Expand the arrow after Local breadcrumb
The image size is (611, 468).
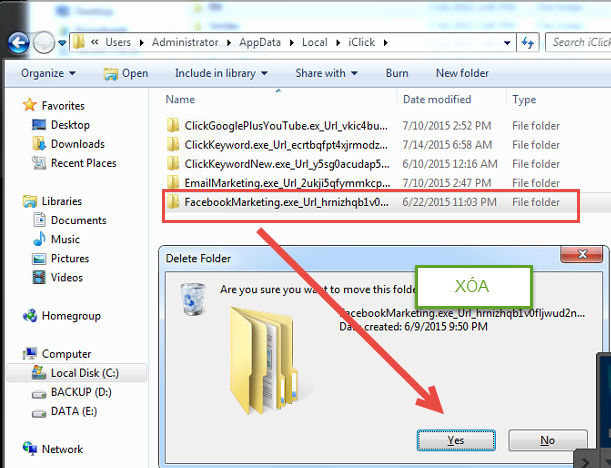coord(338,42)
